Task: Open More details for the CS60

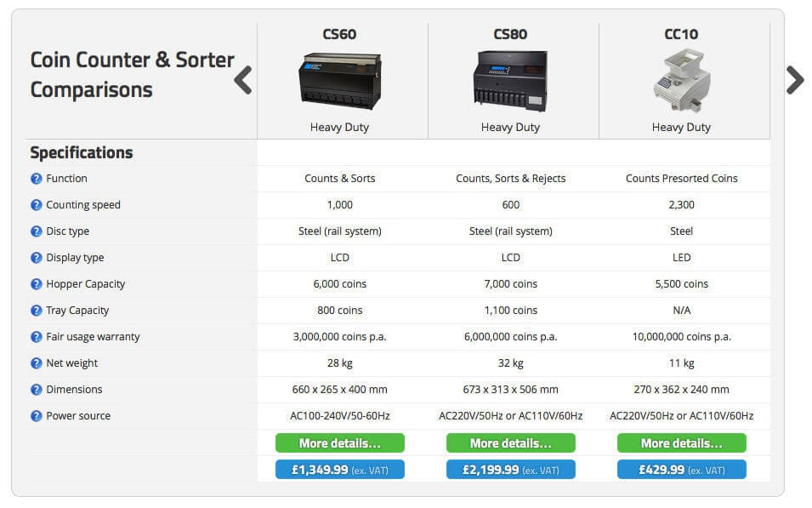Action: pyautogui.click(x=340, y=443)
